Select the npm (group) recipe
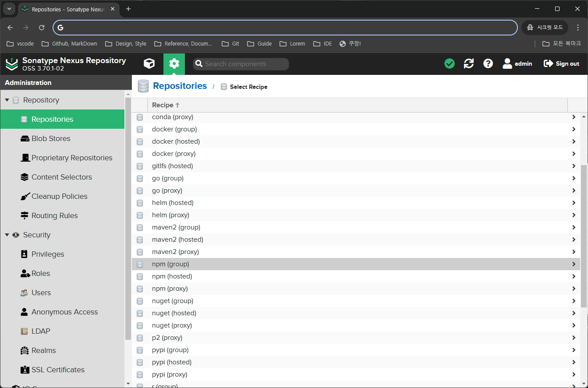Viewport: 588px width, 388px height. [356, 264]
